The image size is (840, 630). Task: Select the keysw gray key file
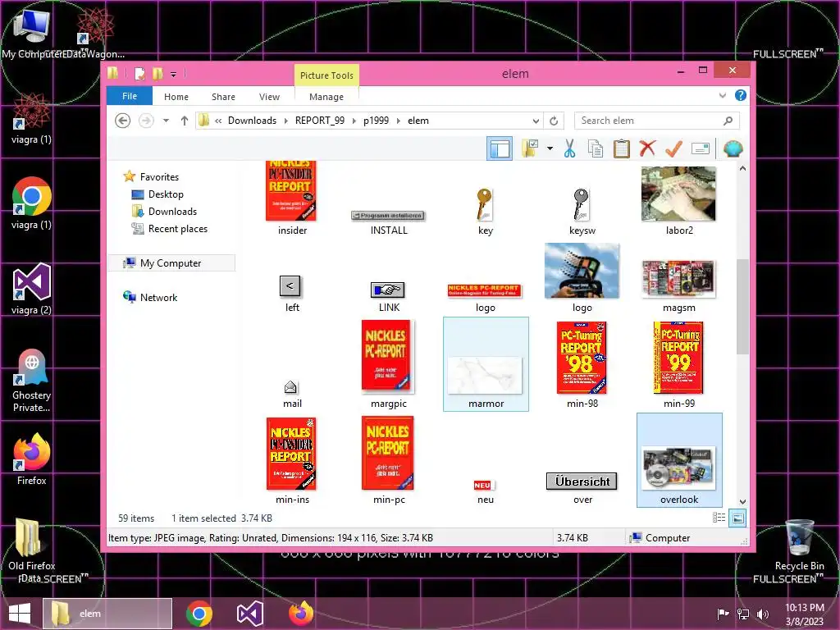tap(582, 211)
